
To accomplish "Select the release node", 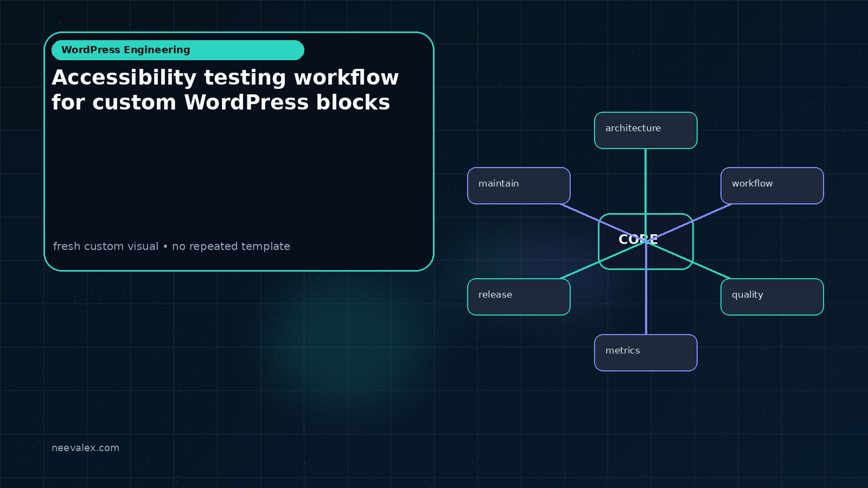I will pyautogui.click(x=519, y=297).
